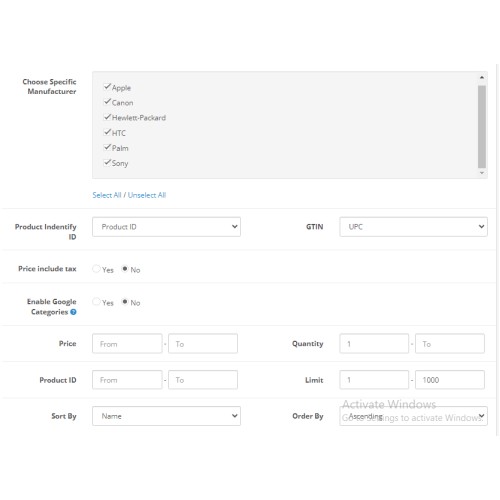Open the Sort By Name dropdown
The image size is (500, 500).
[x=166, y=416]
